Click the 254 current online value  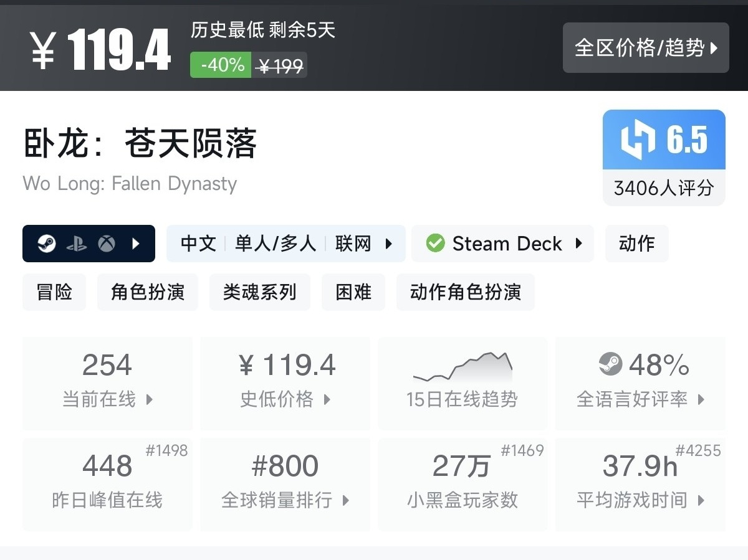107,365
